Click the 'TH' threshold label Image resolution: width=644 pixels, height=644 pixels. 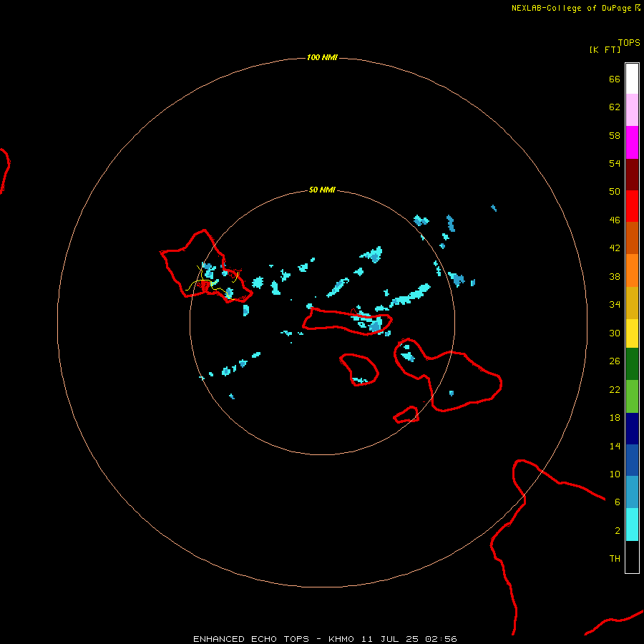pyautogui.click(x=615, y=559)
